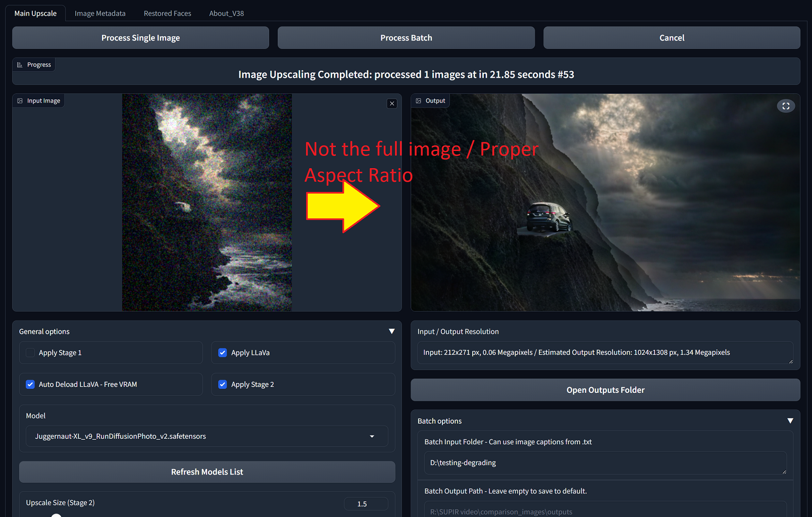
Task: Click the image icon beside Input Image label
Action: click(20, 100)
